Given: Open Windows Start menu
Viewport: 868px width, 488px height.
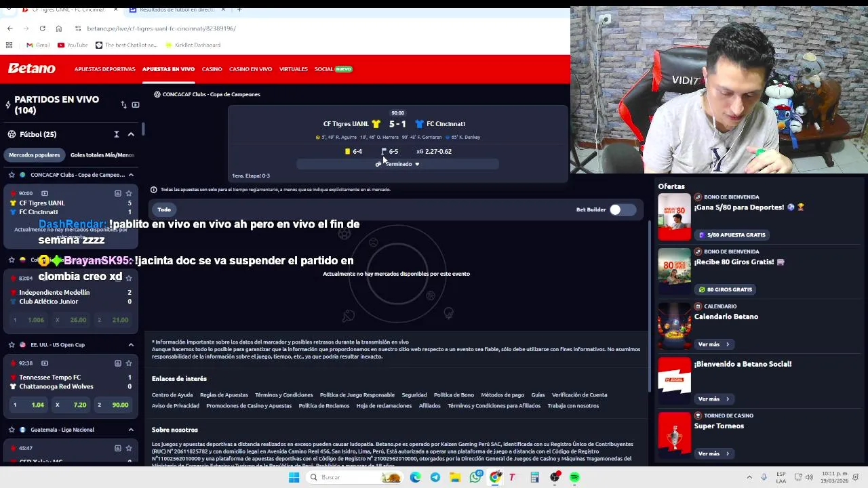Looking at the screenshot, I should point(294,477).
